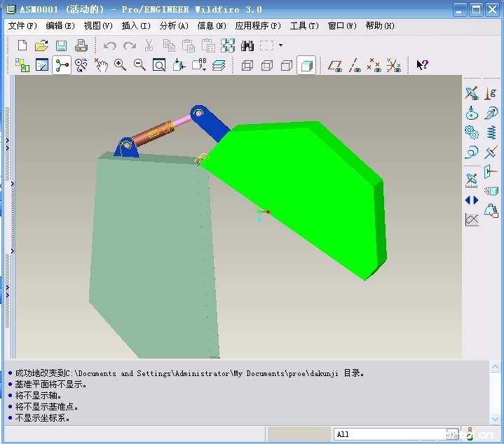Screen dimensions: 504x444
Task: Toggle Orient mode icon
Action: [x=81, y=65]
